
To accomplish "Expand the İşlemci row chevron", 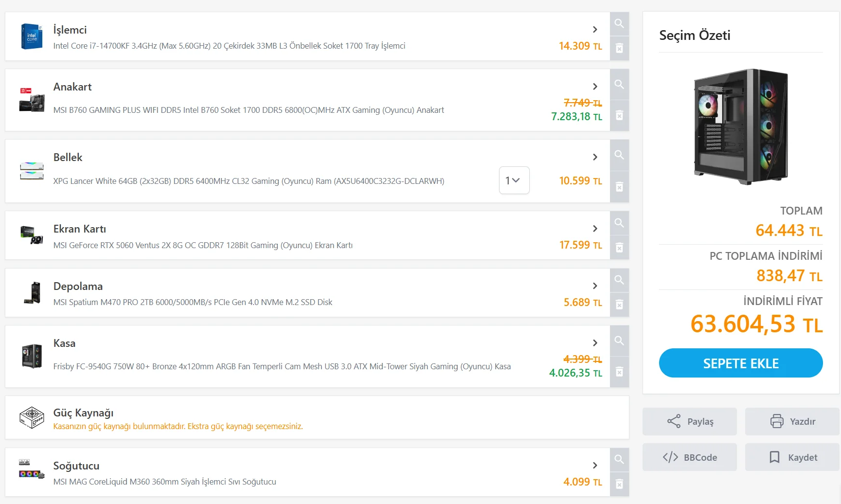I will click(x=595, y=30).
